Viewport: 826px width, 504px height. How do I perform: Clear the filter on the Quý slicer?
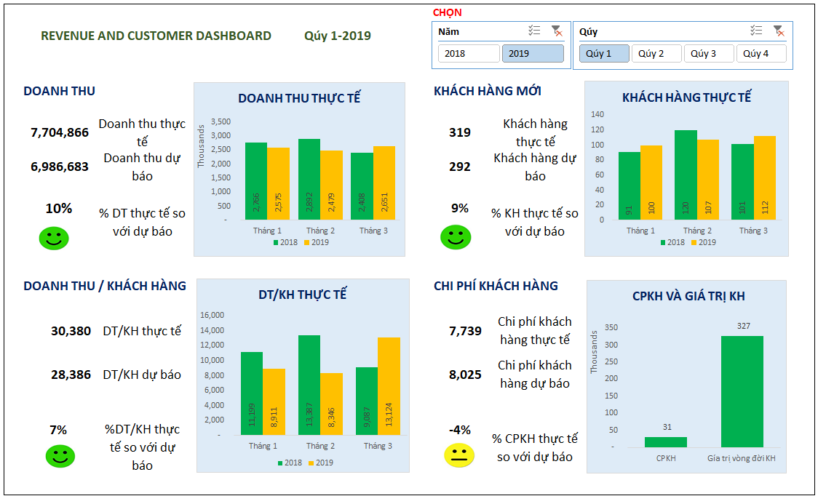[x=779, y=31]
